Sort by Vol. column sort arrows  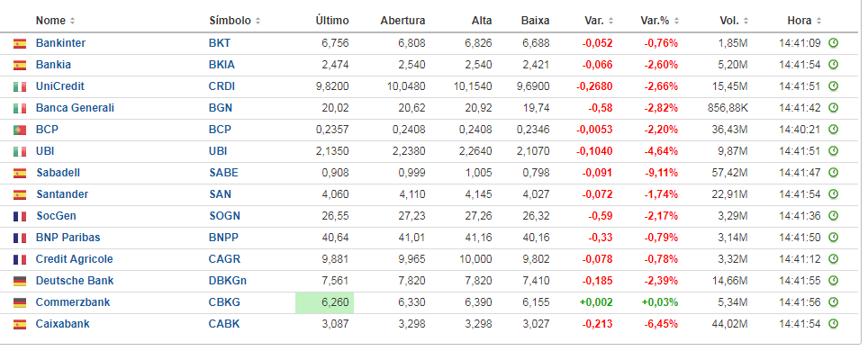(747, 21)
